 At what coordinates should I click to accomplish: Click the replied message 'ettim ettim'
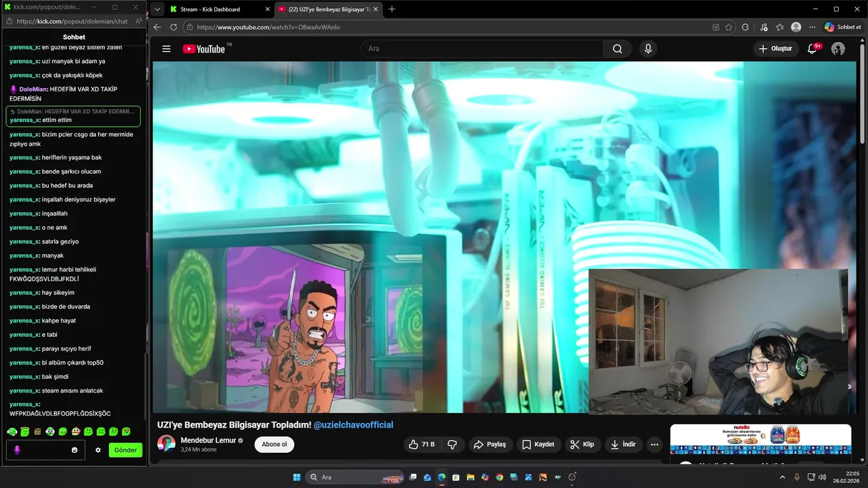click(x=56, y=120)
